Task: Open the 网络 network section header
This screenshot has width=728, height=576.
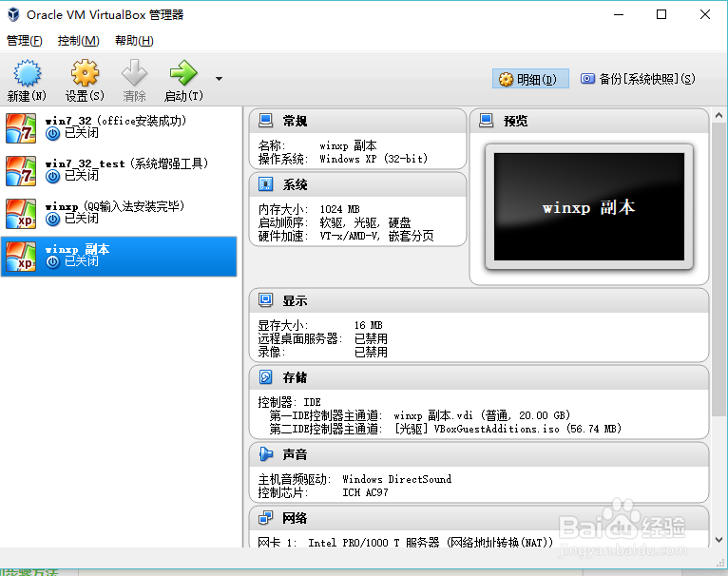Action: pyautogui.click(x=479, y=518)
